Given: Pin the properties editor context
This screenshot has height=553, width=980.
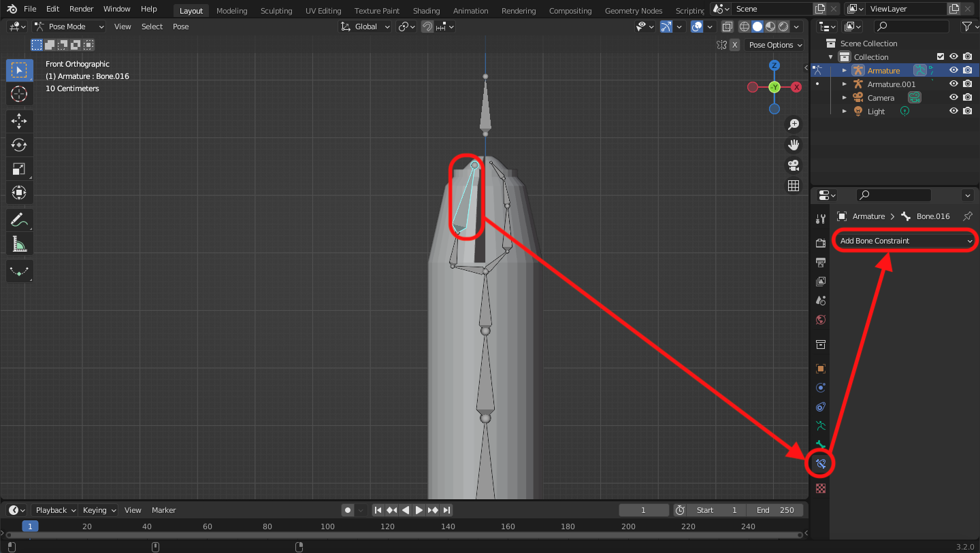Looking at the screenshot, I should [968, 216].
